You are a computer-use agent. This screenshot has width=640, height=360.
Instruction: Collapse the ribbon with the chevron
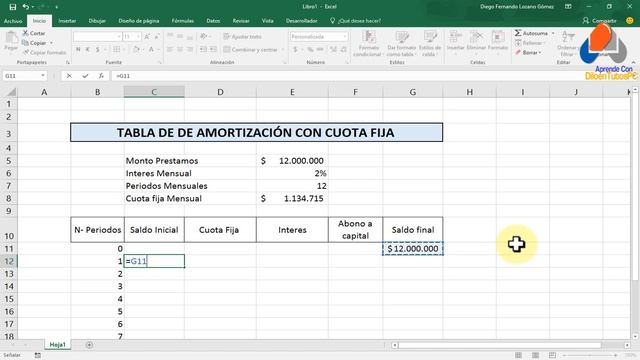(633, 62)
